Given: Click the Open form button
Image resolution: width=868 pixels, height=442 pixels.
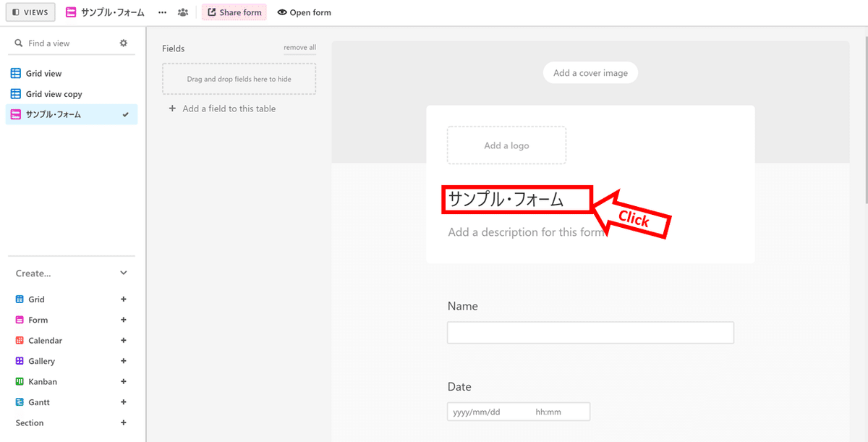Looking at the screenshot, I should click(305, 12).
